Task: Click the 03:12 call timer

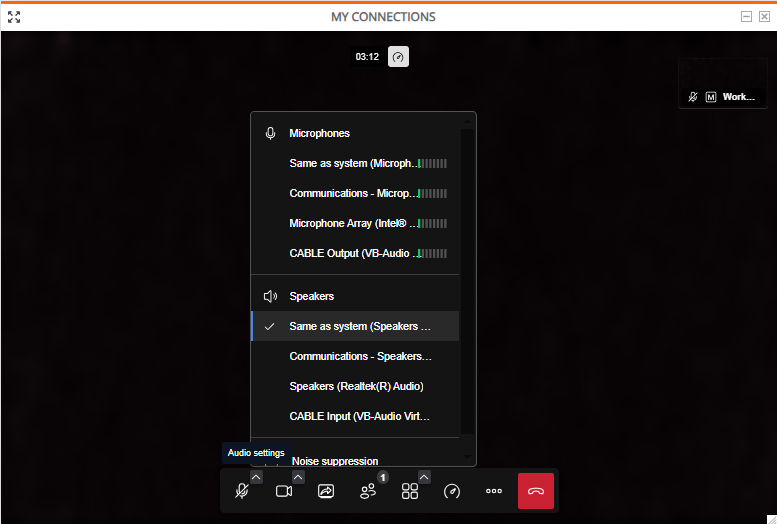Action: click(x=367, y=57)
